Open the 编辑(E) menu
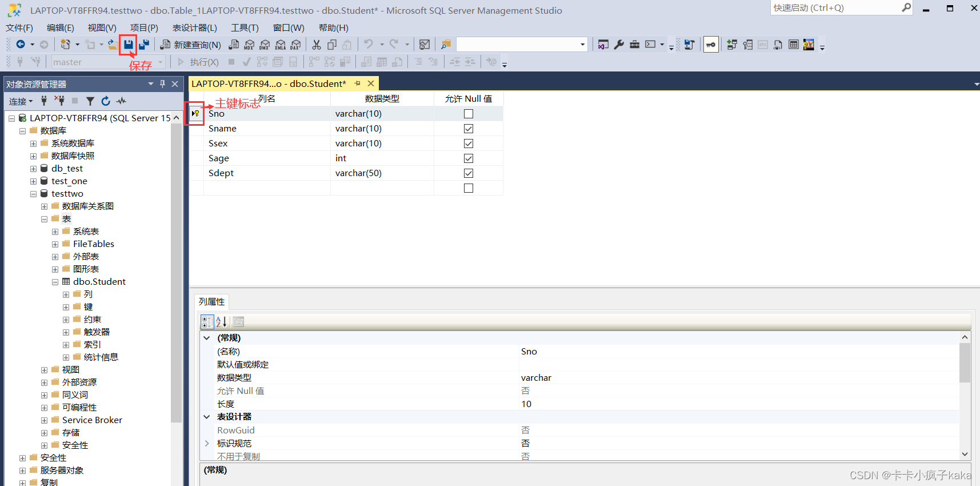 point(60,28)
